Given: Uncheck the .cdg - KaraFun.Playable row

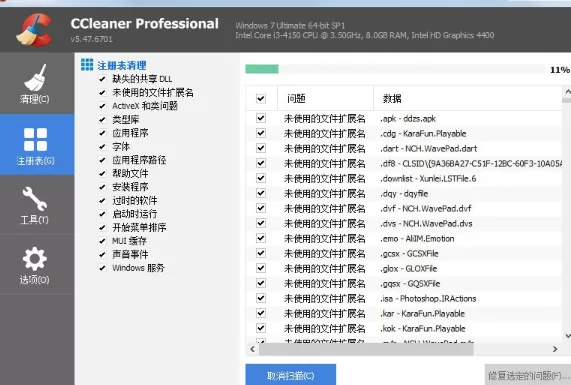Looking at the screenshot, I should 261,133.
